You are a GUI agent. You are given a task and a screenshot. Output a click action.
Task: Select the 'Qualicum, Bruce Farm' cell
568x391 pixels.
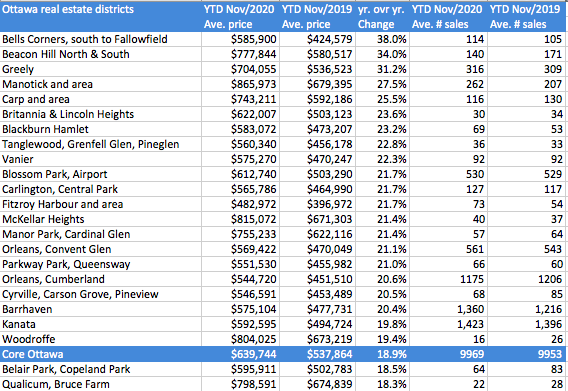(x=101, y=384)
